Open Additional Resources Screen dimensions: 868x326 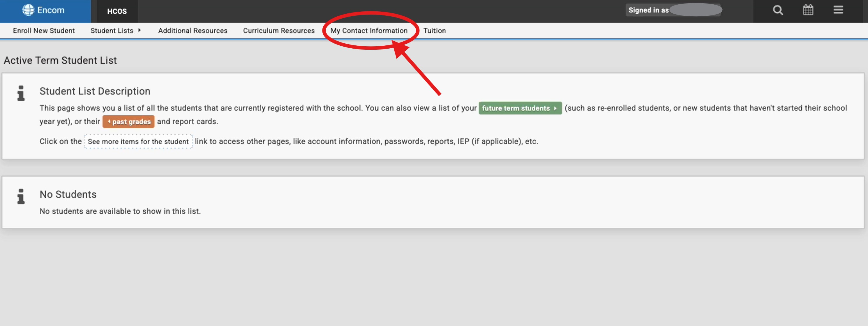click(193, 31)
